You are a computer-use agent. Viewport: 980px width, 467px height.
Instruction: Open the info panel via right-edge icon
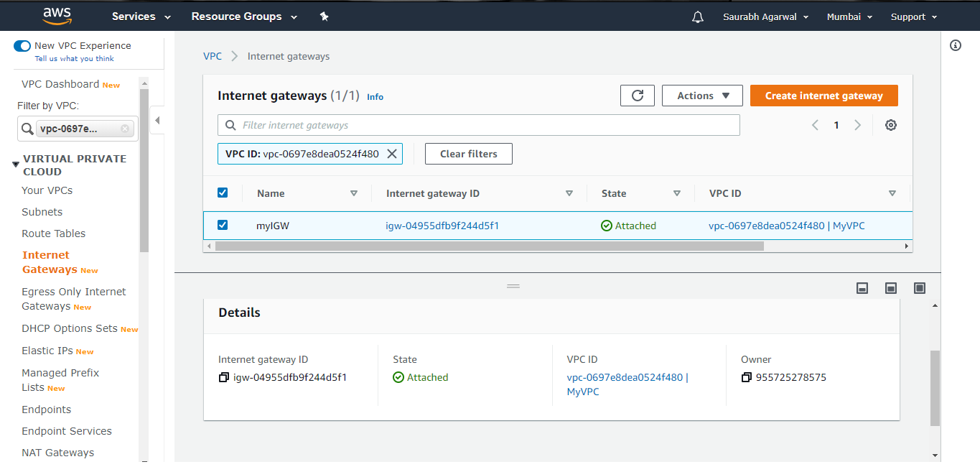955,45
